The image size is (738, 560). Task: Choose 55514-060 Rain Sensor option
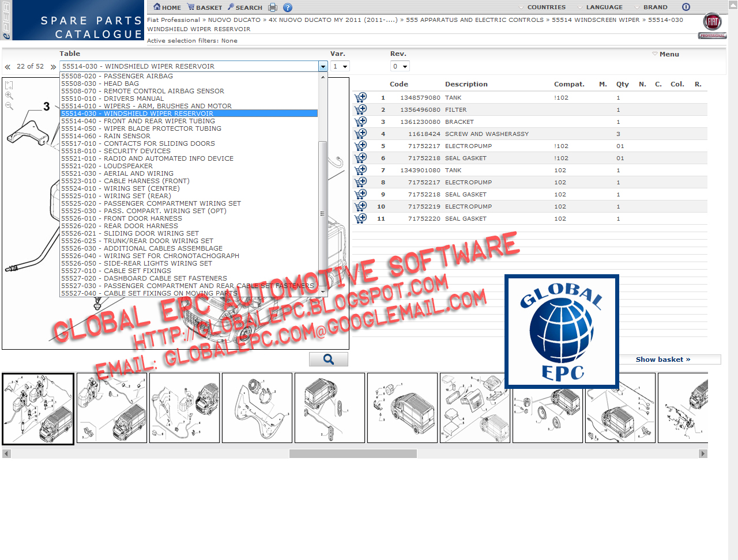pyautogui.click(x=189, y=136)
